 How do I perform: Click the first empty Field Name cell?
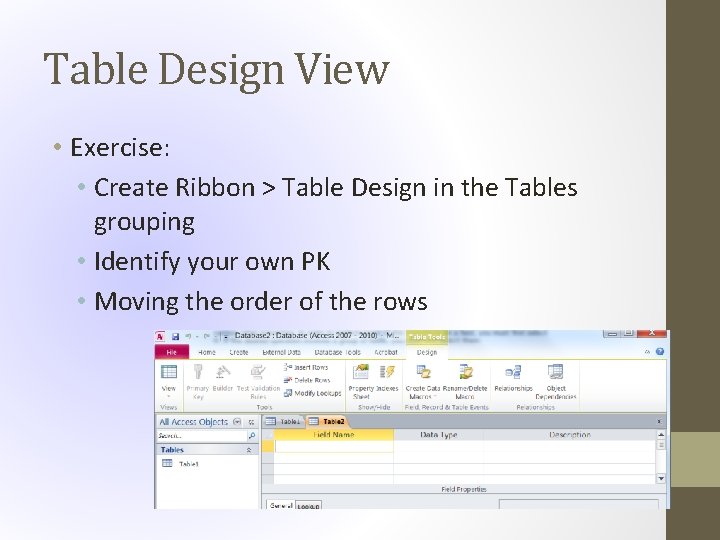334,446
